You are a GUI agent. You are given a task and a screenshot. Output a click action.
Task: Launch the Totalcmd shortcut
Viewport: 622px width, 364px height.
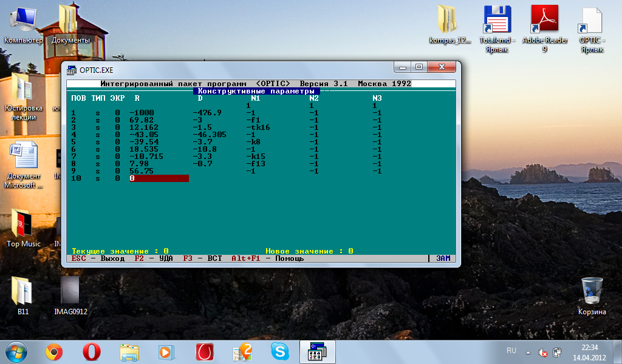pos(497,29)
